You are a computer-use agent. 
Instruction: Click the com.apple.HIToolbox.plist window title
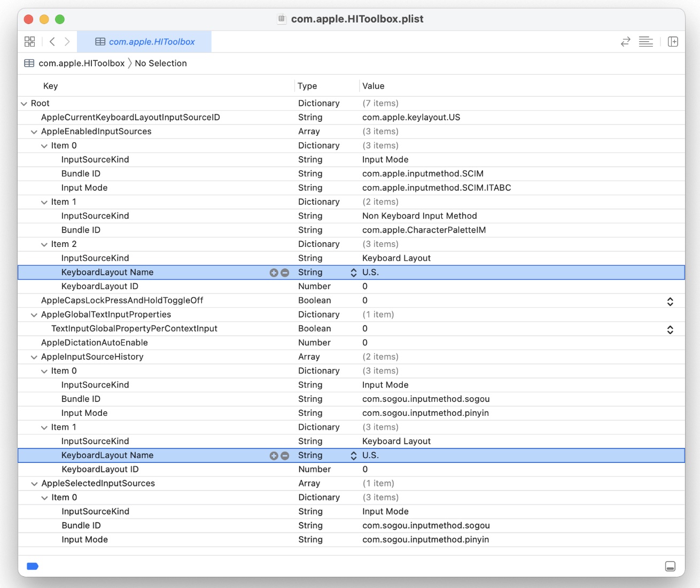click(x=357, y=19)
